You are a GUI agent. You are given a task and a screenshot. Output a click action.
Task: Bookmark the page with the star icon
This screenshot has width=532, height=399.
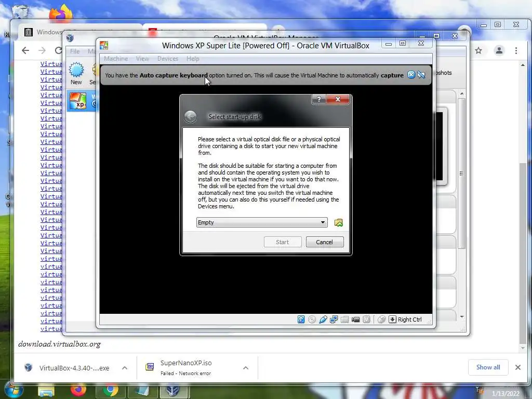[478, 50]
